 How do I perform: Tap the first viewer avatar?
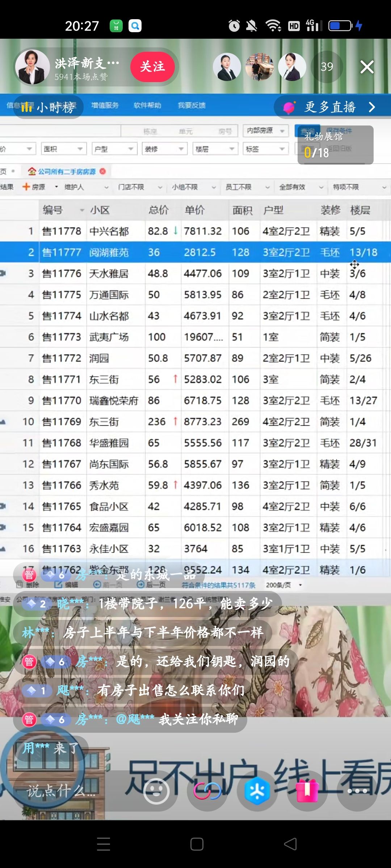[227, 67]
